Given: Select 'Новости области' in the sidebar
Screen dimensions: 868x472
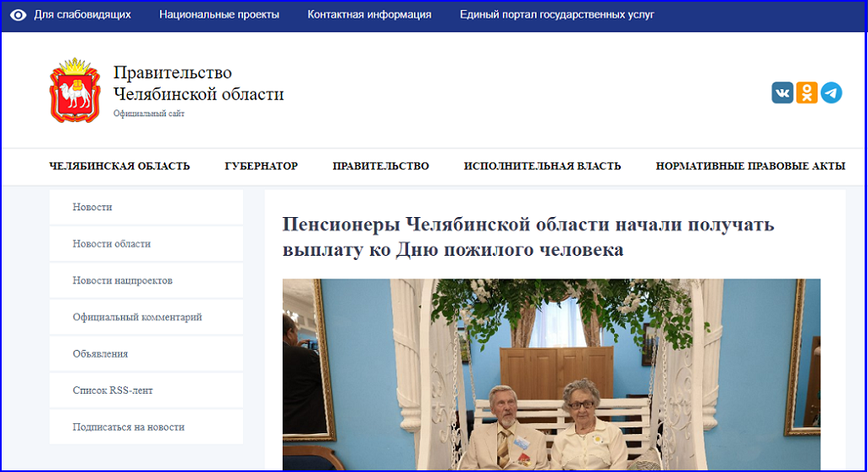Looking at the screenshot, I should tap(146, 244).
